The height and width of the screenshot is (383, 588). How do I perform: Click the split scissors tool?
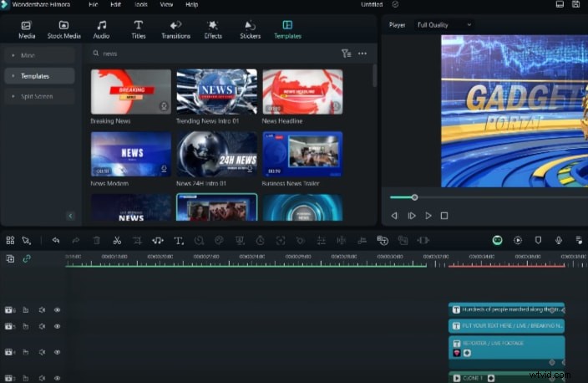pos(117,240)
